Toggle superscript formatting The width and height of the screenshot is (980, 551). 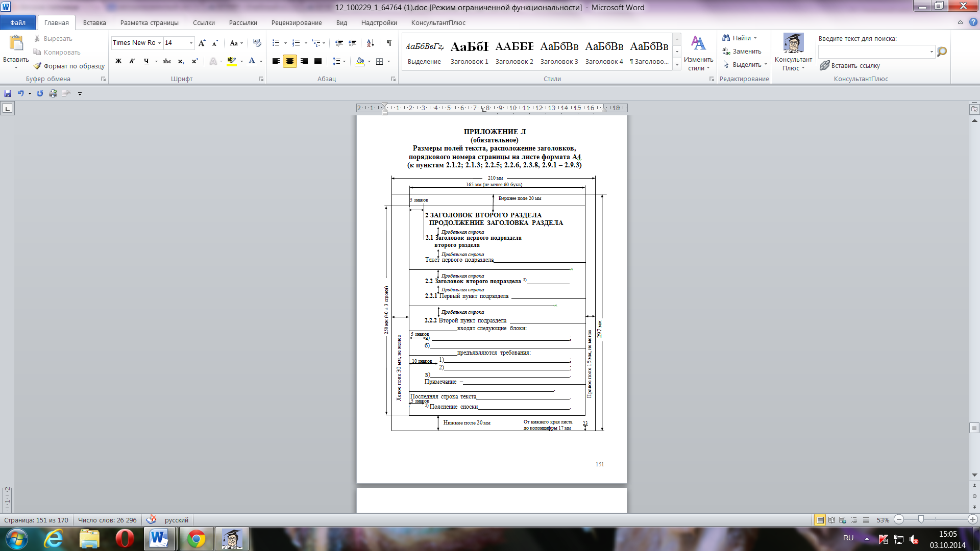pyautogui.click(x=194, y=61)
